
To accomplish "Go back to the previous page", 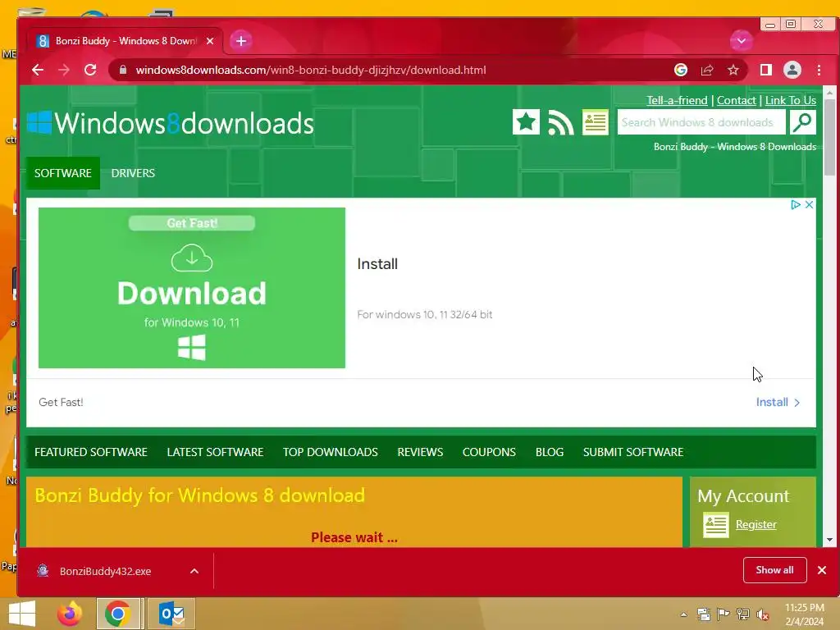I will [x=38, y=71].
